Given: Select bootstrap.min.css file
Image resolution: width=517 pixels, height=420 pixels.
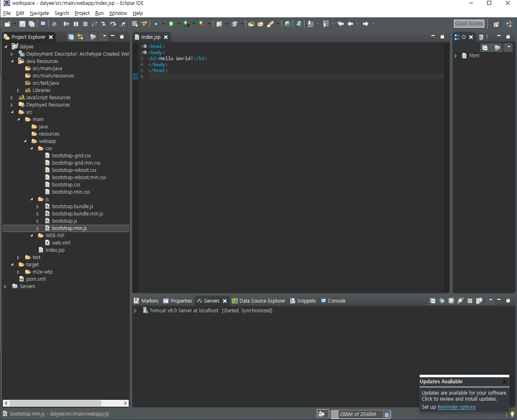Looking at the screenshot, I should [x=71, y=192].
